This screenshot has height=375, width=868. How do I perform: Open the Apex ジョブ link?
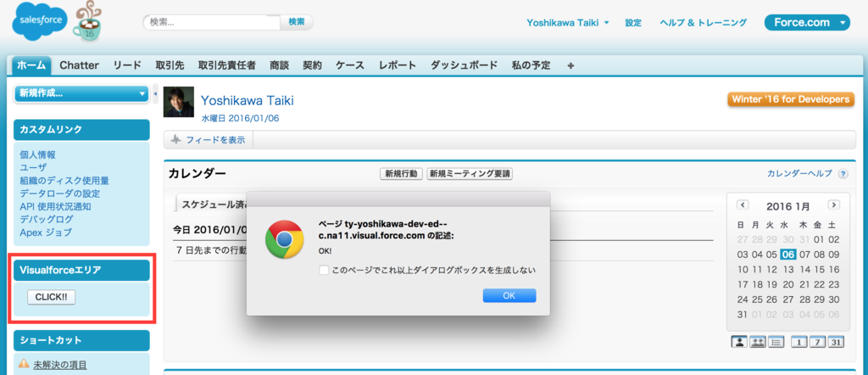coord(46,232)
